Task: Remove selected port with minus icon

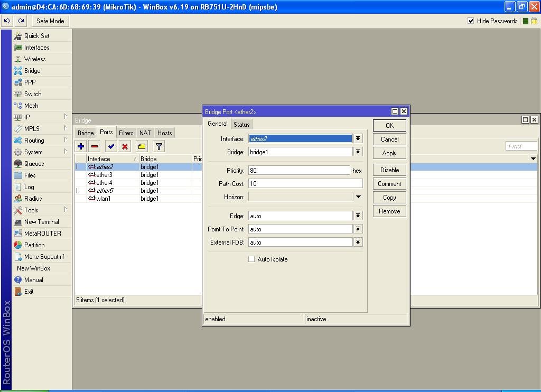Action: coord(95,146)
